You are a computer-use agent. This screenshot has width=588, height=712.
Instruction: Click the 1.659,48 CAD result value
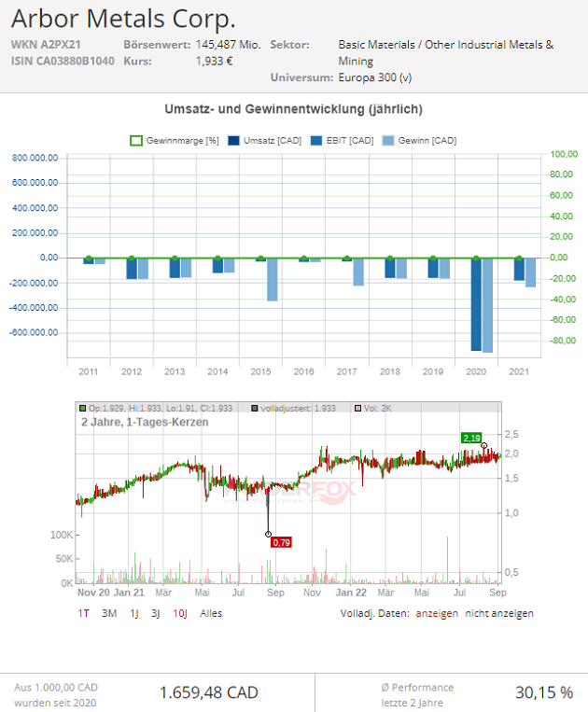pos(209,692)
